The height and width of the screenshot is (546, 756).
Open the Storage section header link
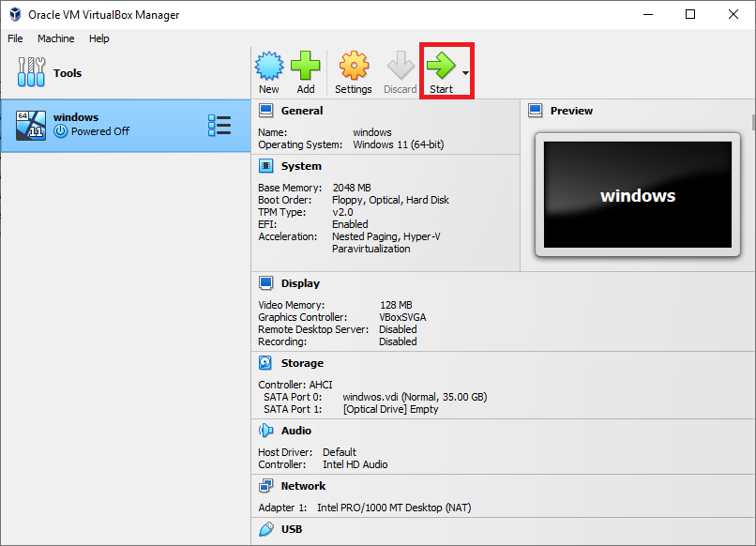point(302,363)
